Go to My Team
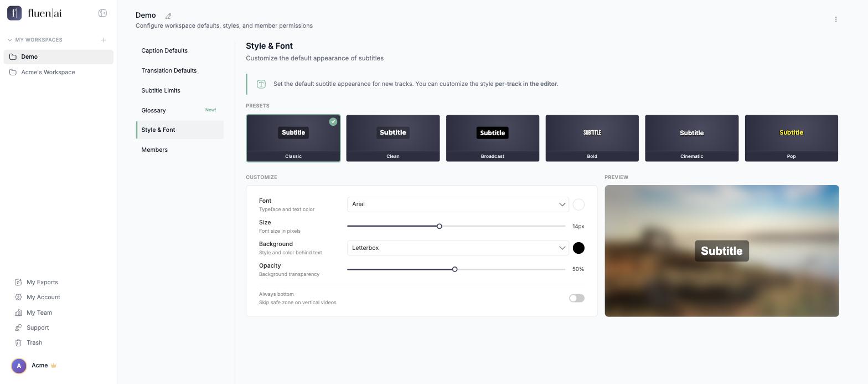Screen dimensions: 868x384 [39, 313]
